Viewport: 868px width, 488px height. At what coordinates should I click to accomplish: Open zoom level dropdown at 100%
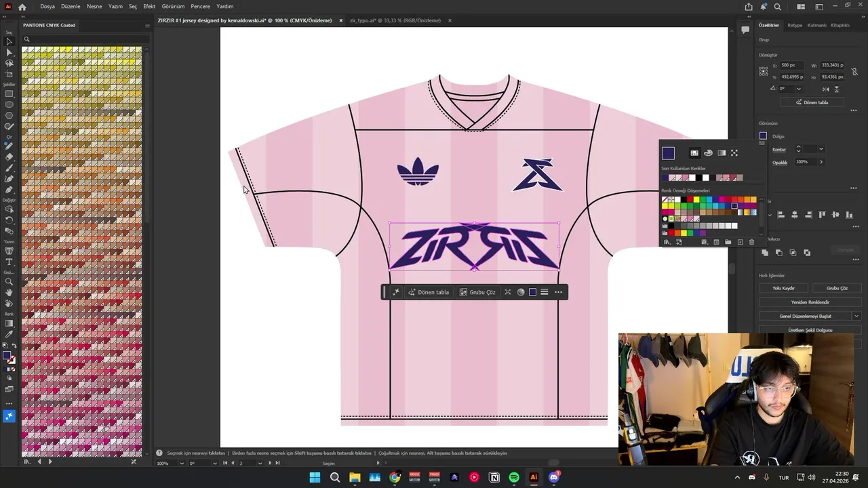pos(182,463)
